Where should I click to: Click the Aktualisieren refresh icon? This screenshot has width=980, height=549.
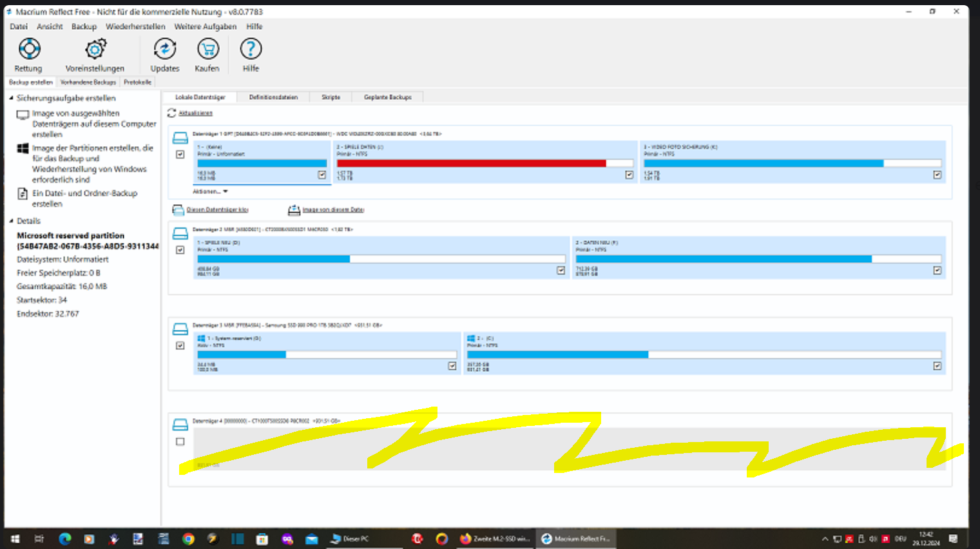(x=171, y=113)
